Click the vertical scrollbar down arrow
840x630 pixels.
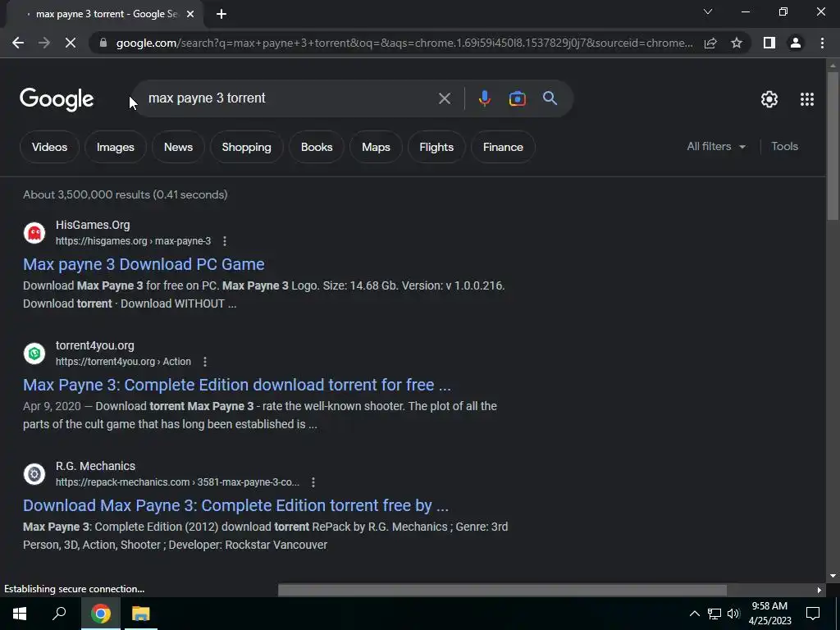point(833,576)
